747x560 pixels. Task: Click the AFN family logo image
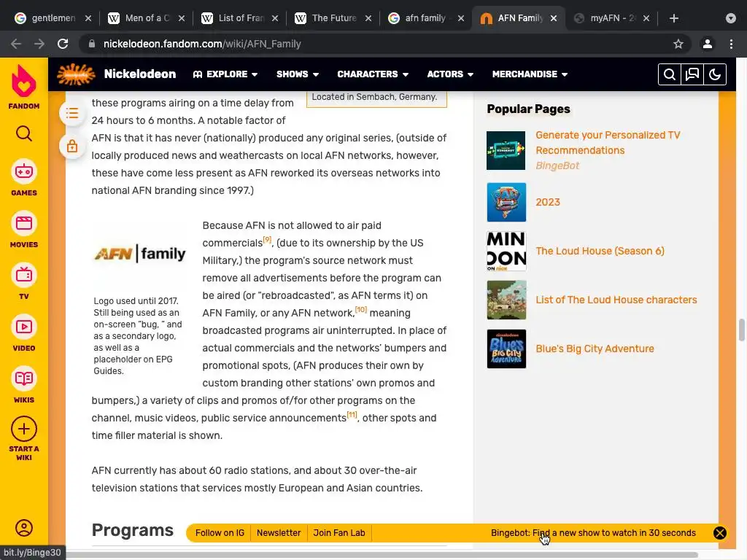(x=140, y=253)
